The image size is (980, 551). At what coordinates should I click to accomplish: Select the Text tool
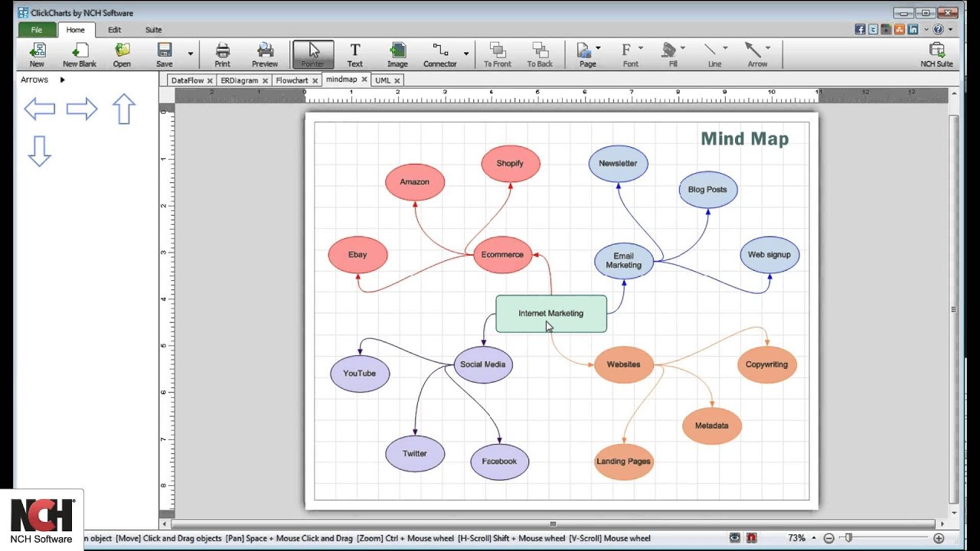(x=354, y=54)
